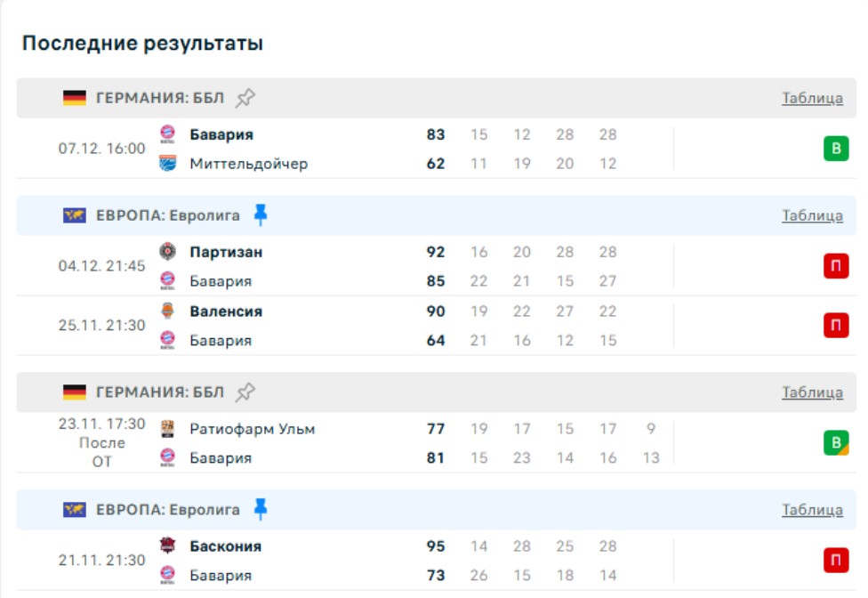
Task: Click the red П badge for the Партизан match
Action: click(836, 266)
